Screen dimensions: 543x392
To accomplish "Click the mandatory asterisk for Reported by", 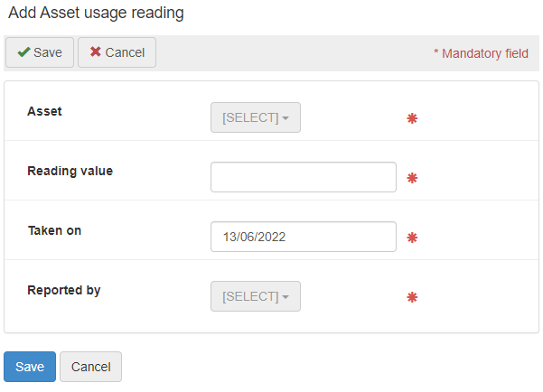I will tap(412, 297).
